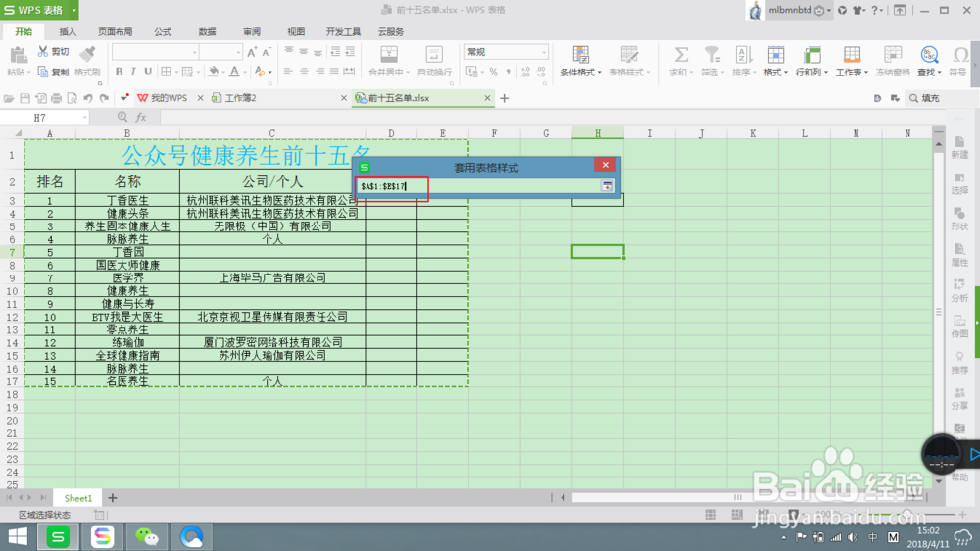This screenshot has height=551, width=980.
Task: Add a new worksheet with plus button
Action: [113, 498]
